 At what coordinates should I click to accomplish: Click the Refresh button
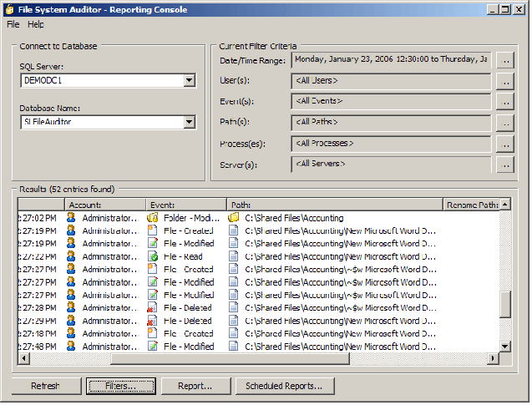point(45,386)
